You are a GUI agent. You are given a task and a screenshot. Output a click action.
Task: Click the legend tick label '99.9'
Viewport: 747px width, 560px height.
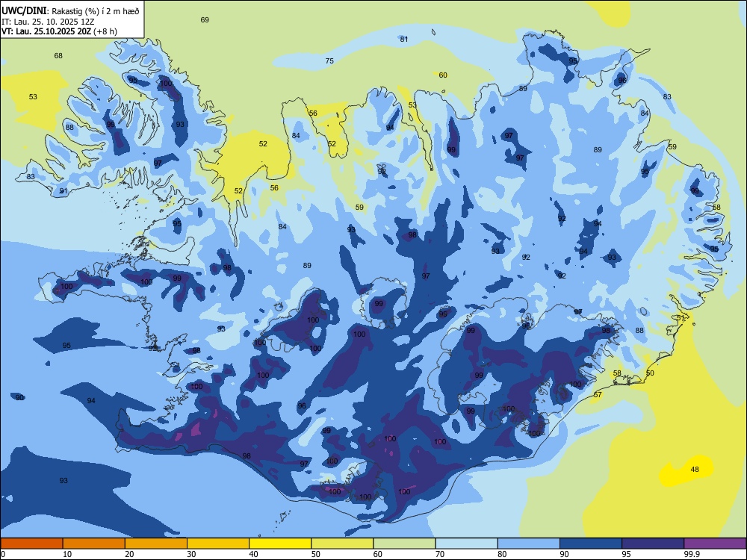point(691,554)
